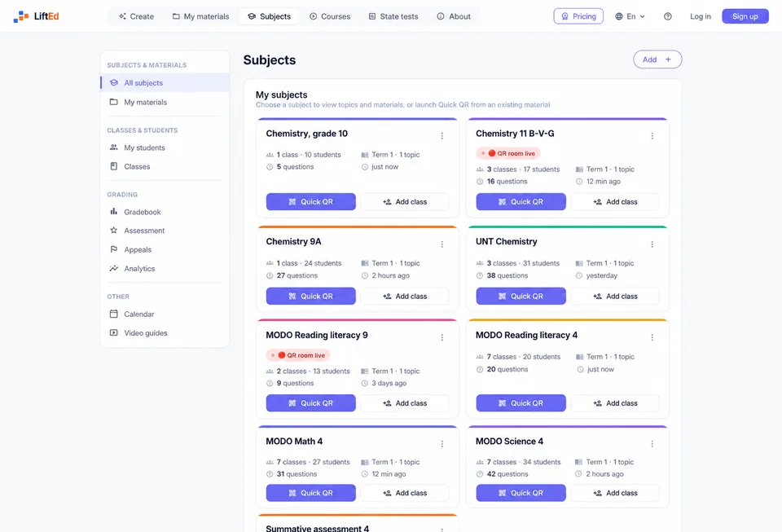Switch to the Courses tab
Image resolution: width=782 pixels, height=532 pixels.
pyautogui.click(x=330, y=16)
